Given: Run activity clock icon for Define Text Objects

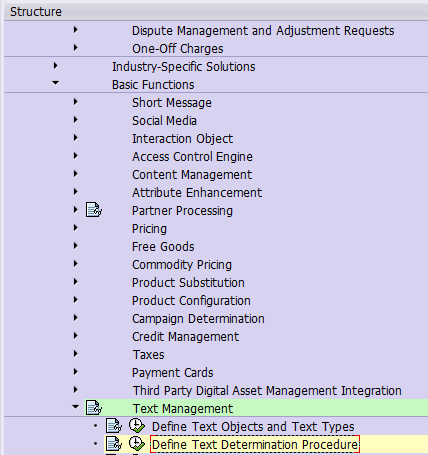Looking at the screenshot, I should (x=137, y=426).
